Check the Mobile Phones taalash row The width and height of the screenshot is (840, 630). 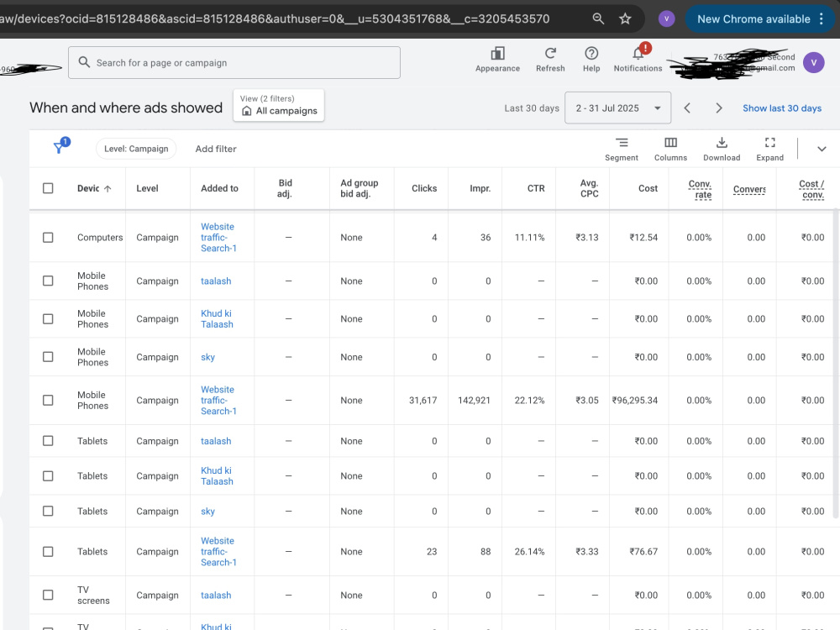pos(48,281)
